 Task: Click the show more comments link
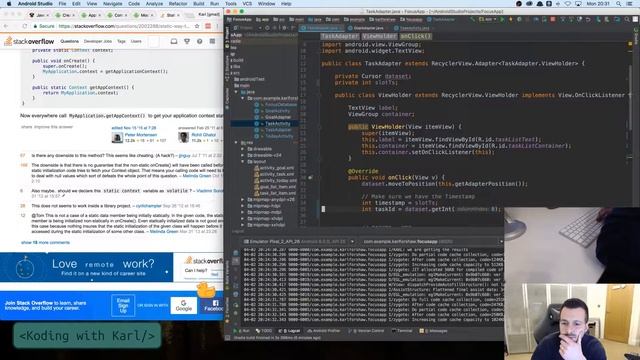pyautogui.click(x=45, y=242)
